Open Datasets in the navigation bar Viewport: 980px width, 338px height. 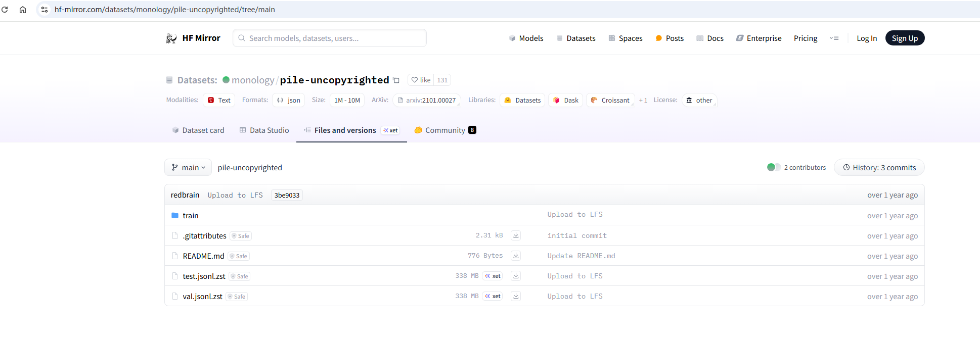pos(576,38)
